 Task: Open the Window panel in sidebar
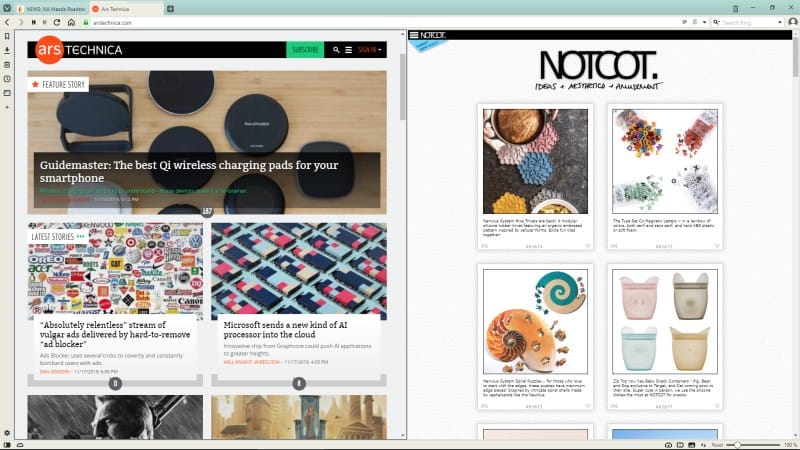coord(7,93)
